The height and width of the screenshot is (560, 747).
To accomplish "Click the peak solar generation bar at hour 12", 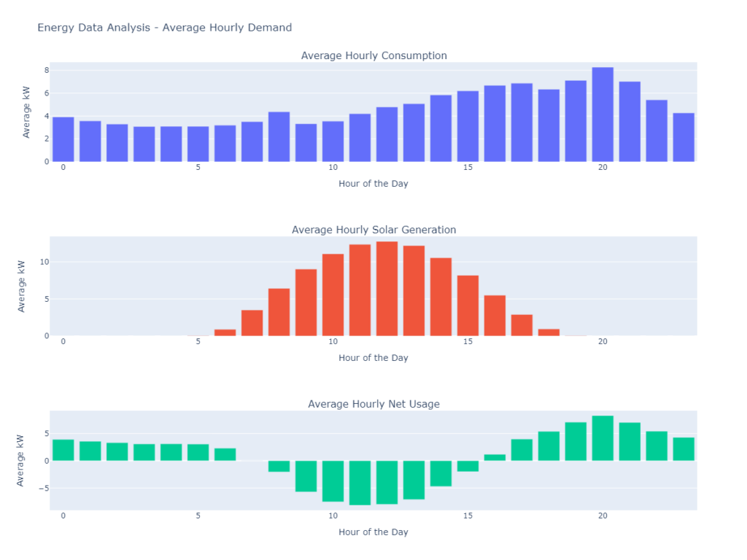I will (x=387, y=289).
